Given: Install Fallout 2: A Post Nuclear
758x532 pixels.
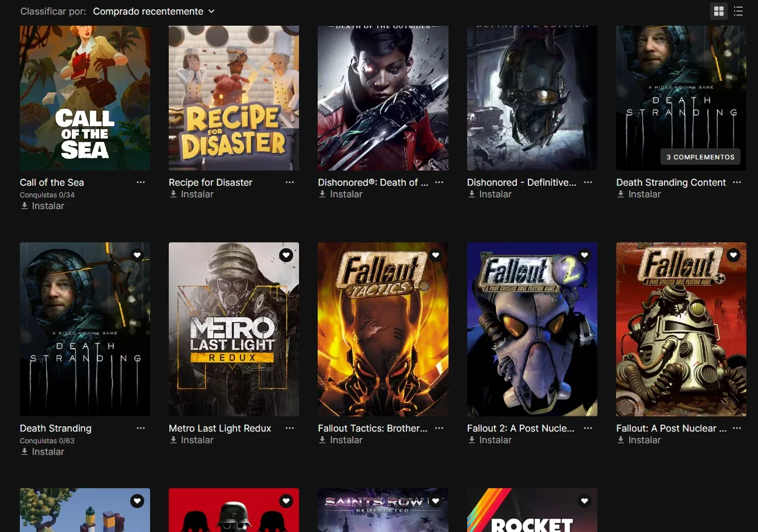Looking at the screenshot, I should 490,440.
